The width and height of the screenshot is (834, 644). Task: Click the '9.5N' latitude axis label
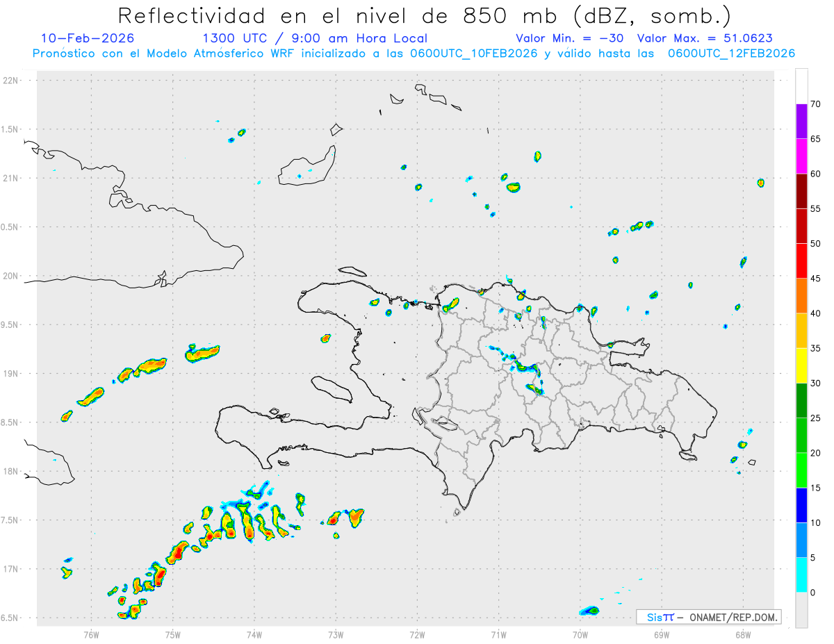click(10, 324)
